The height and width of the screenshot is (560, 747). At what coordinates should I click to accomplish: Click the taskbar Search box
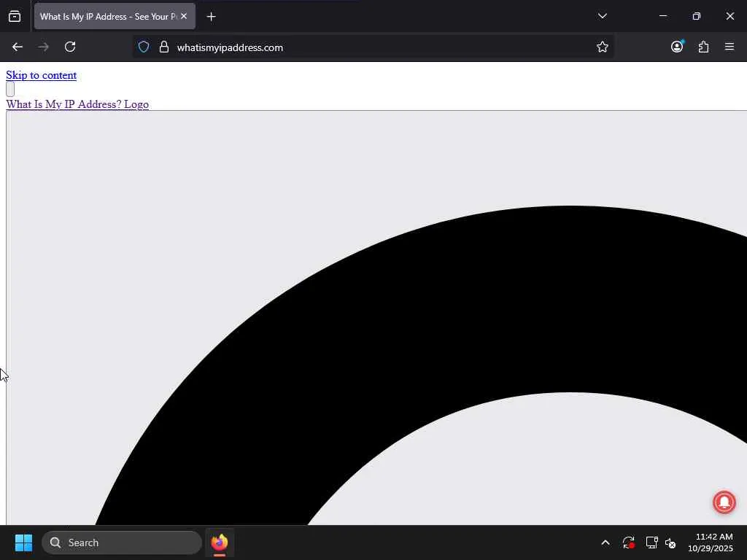pos(122,542)
